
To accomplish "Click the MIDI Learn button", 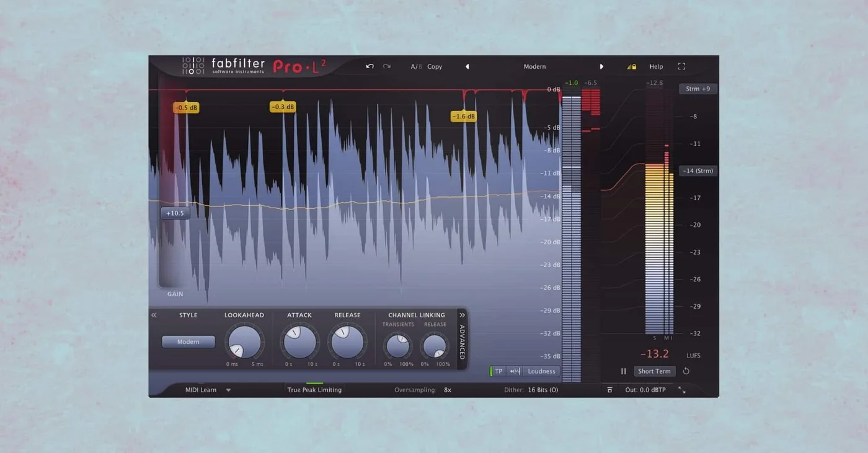I will tap(201, 390).
